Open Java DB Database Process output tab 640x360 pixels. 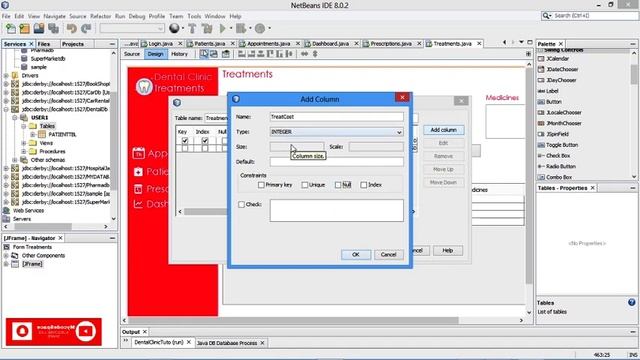click(x=227, y=343)
